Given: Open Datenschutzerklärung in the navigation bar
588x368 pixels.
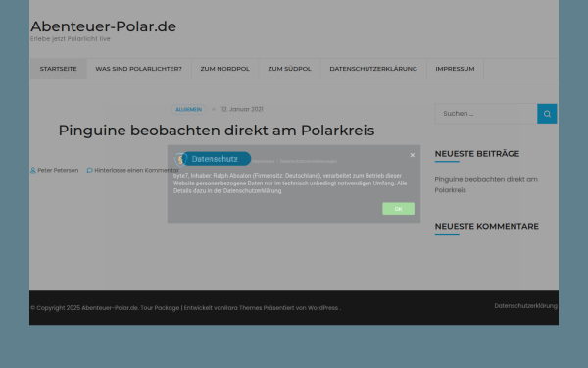Looking at the screenshot, I should [373, 69].
